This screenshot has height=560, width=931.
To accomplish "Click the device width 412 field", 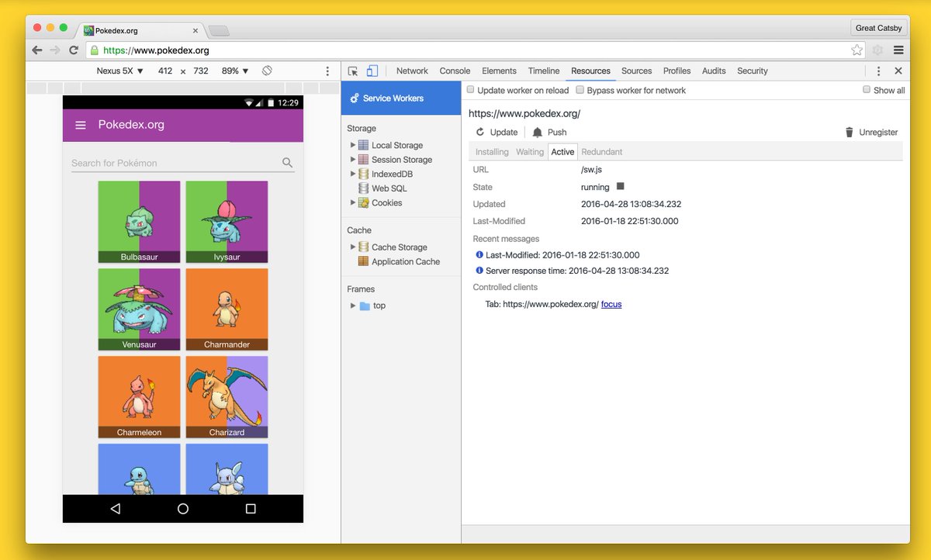I will coord(165,71).
